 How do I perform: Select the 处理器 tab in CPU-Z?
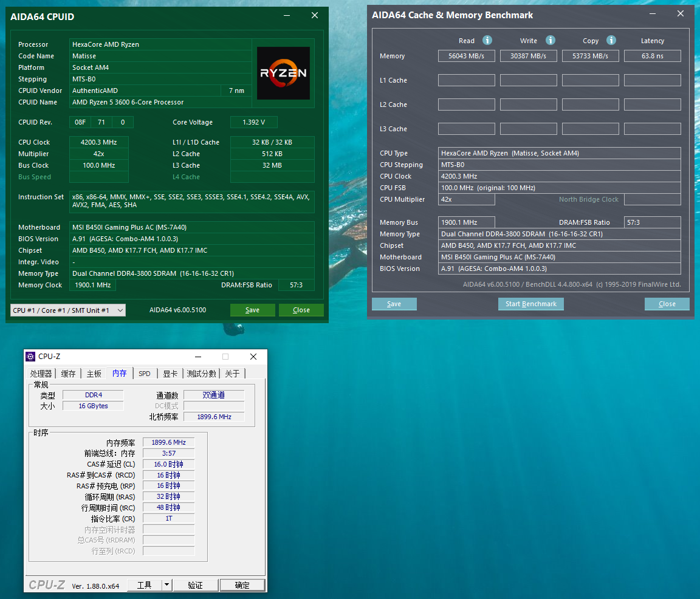click(41, 373)
